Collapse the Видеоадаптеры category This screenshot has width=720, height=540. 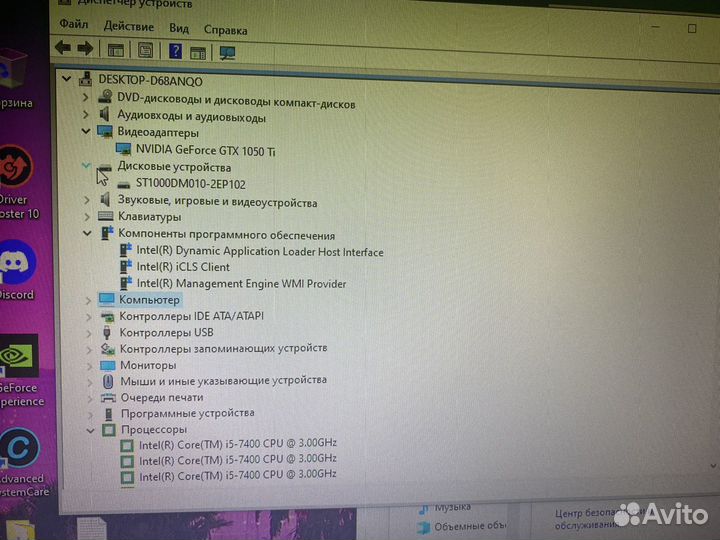87,132
